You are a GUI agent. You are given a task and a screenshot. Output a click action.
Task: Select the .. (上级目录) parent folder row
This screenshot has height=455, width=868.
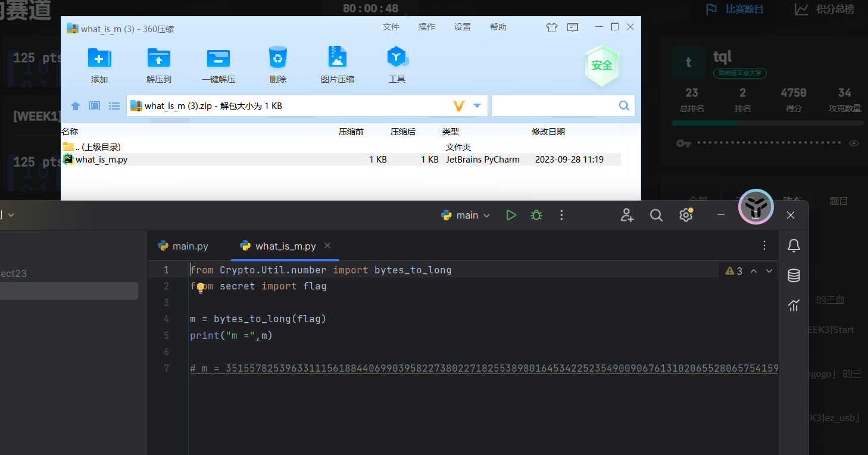pyautogui.click(x=341, y=147)
